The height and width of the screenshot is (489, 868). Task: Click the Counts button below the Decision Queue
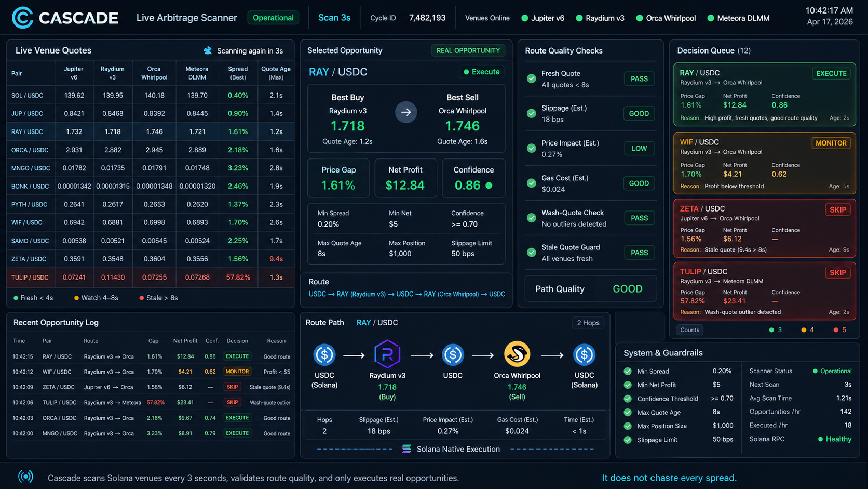(x=689, y=330)
